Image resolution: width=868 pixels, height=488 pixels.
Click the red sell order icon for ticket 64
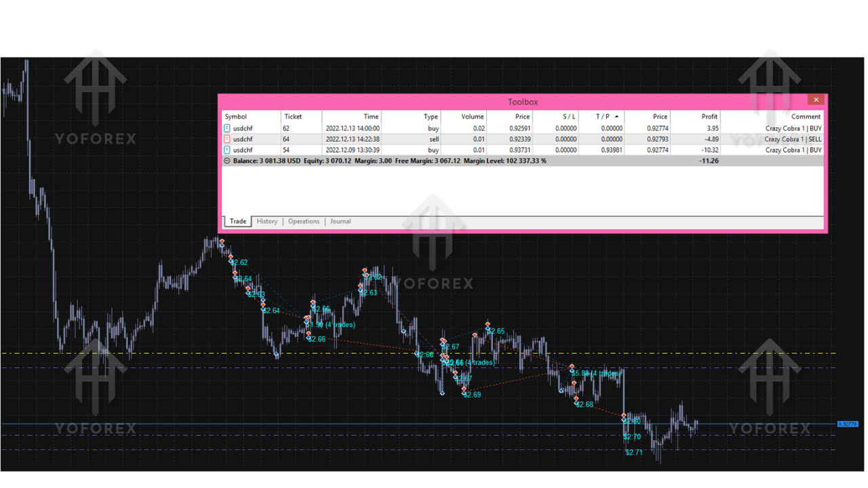click(x=227, y=139)
